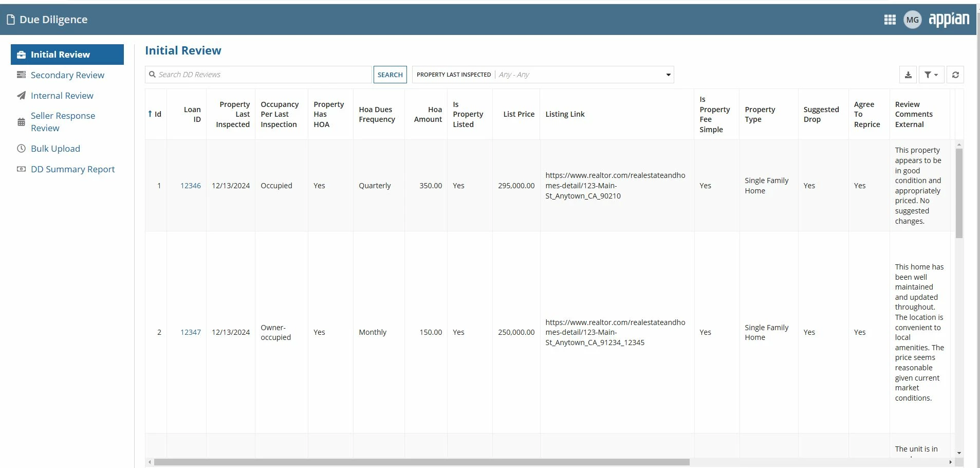Click the Bulk Upload clock icon
Image resolution: width=980 pixels, height=468 pixels.
pos(21,149)
